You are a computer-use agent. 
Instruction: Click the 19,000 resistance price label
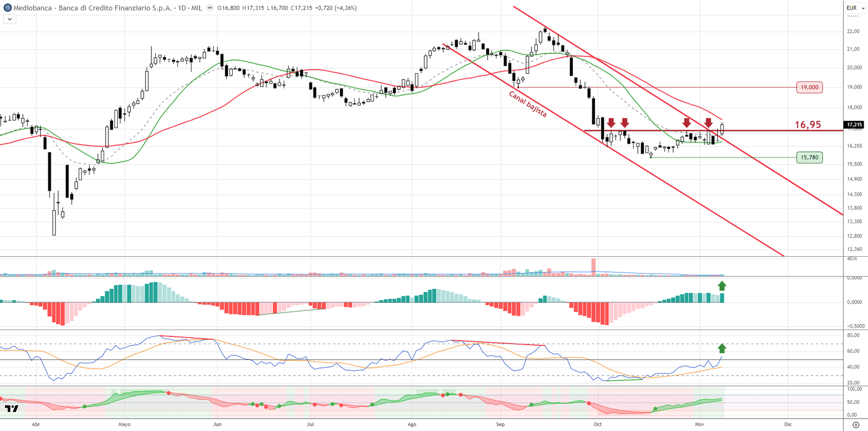click(809, 87)
